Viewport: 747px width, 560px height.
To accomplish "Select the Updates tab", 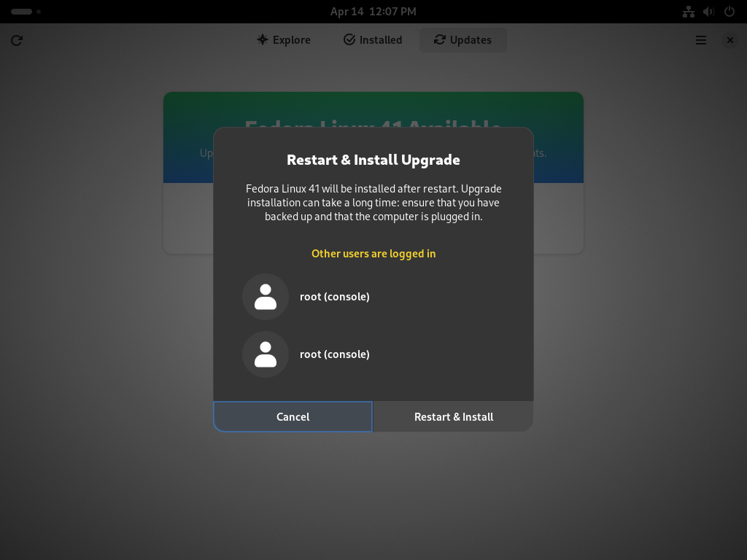I will click(x=462, y=40).
